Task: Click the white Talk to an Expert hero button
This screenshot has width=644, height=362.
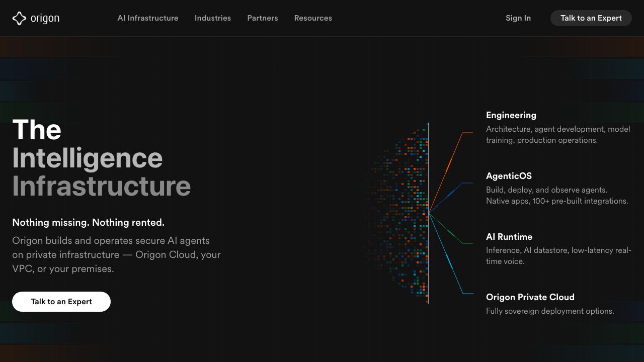Action: tap(61, 302)
